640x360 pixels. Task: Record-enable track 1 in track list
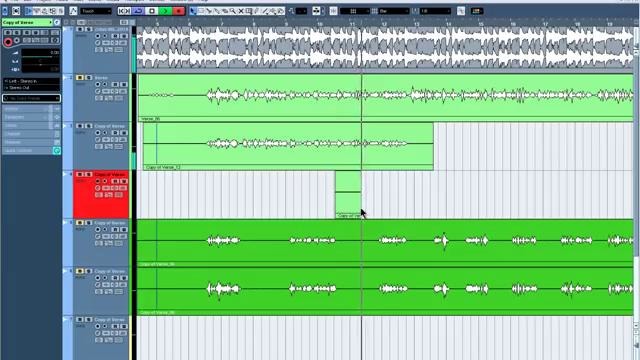click(98, 36)
